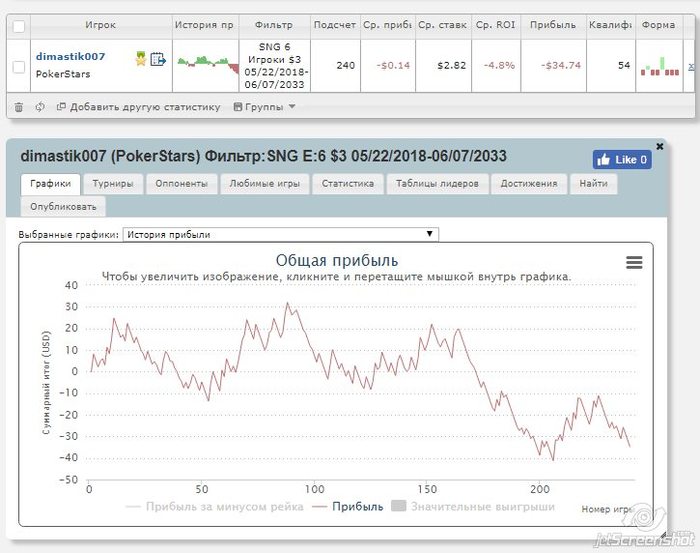Toggle the Прибыль legend series

pos(348,507)
